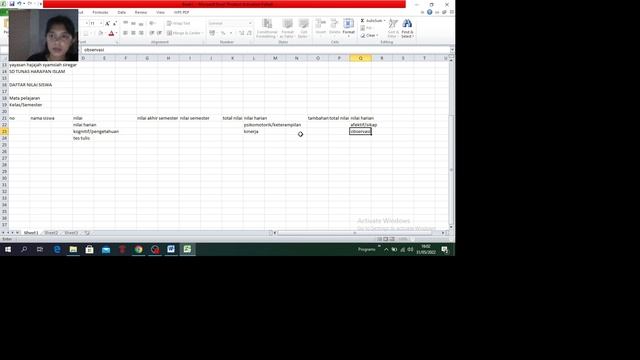Viewport: 640px width, 360px height.
Task: Open Sort & Filter menu
Action: (393, 28)
